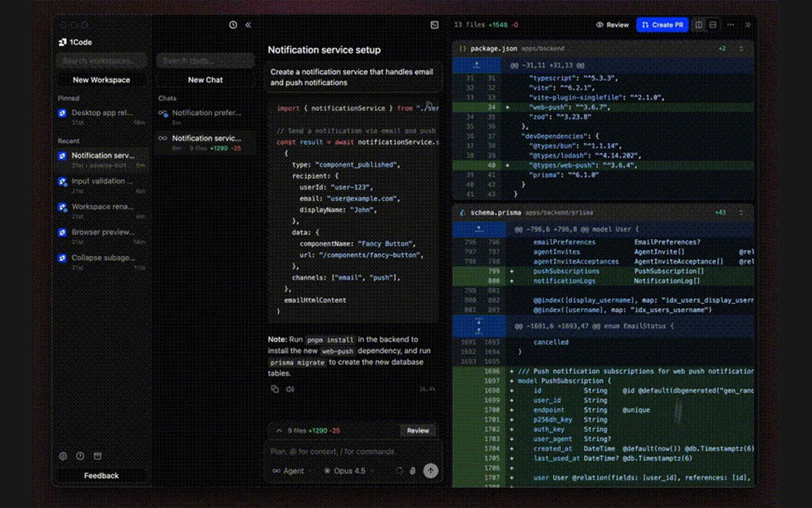Click the panel toggle icon above chat
This screenshot has height=508, width=812.
point(434,25)
